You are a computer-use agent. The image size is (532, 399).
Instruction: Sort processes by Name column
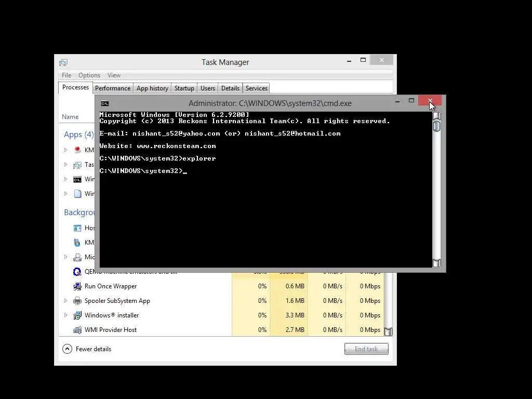[x=70, y=117]
